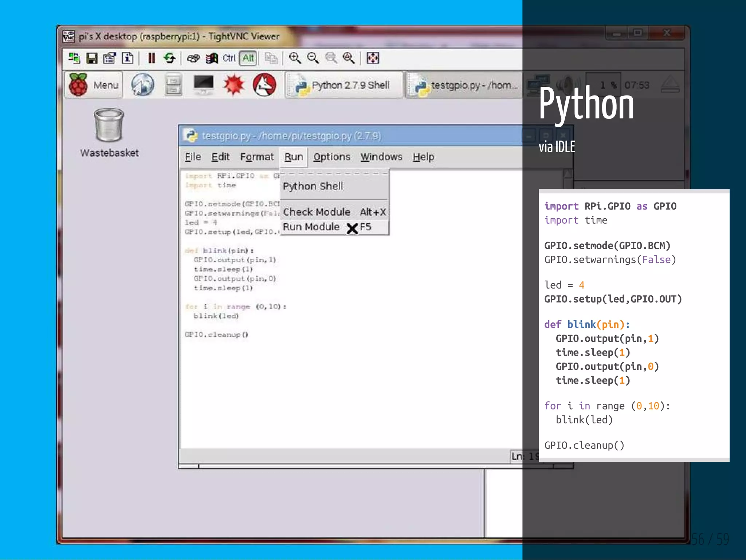Click the Zoom 100% magnifier icon

tap(331, 58)
